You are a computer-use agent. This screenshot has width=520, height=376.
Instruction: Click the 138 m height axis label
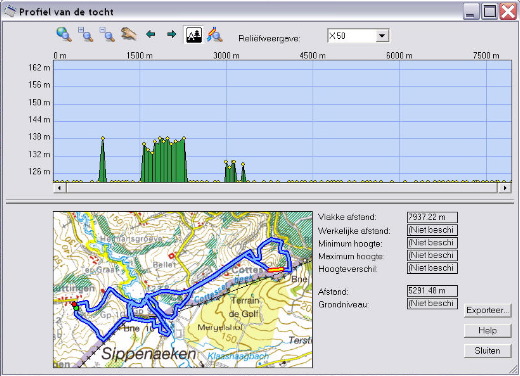(x=39, y=137)
